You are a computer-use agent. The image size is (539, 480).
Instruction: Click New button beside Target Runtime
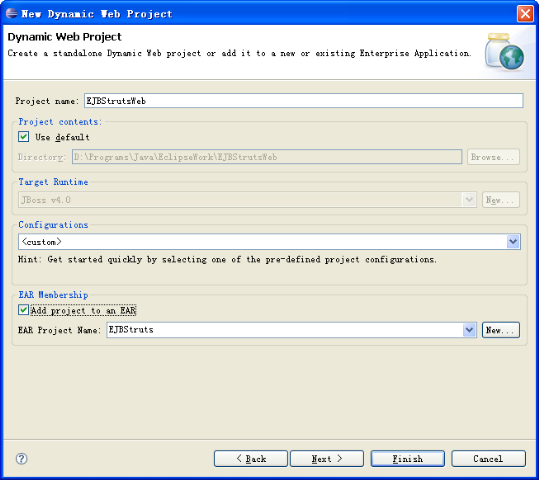(x=501, y=200)
